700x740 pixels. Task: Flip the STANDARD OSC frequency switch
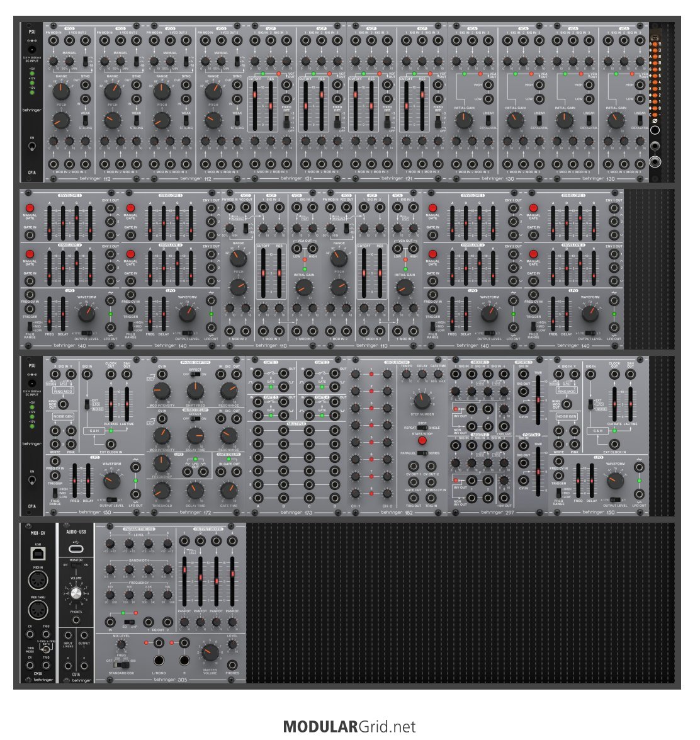point(121,666)
